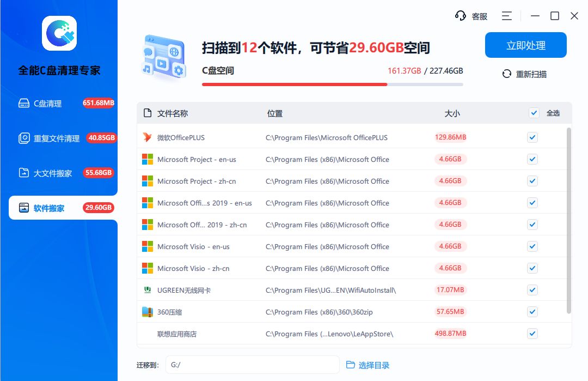This screenshot has width=588, height=381.
Task: Click the 立即处理 button
Action: coord(525,45)
